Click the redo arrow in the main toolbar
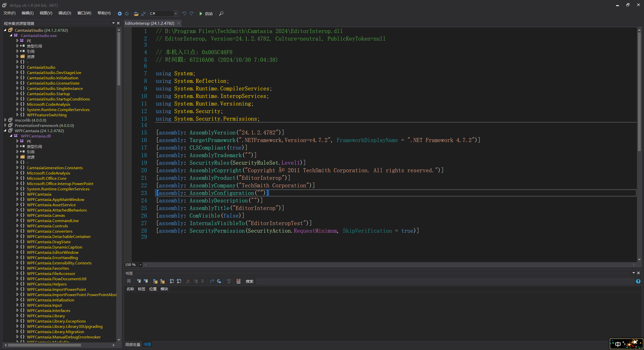This screenshot has width=644, height=350. pyautogui.click(x=191, y=14)
